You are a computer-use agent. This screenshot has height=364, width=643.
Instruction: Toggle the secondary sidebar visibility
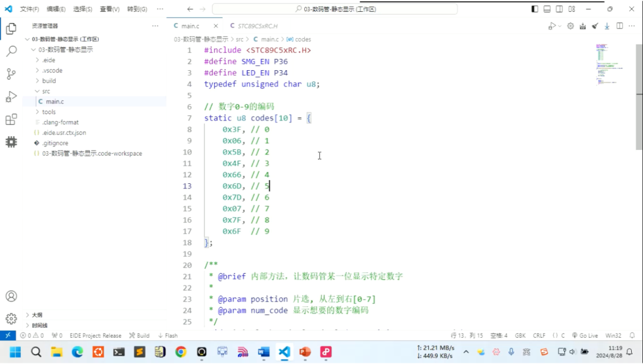559,9
